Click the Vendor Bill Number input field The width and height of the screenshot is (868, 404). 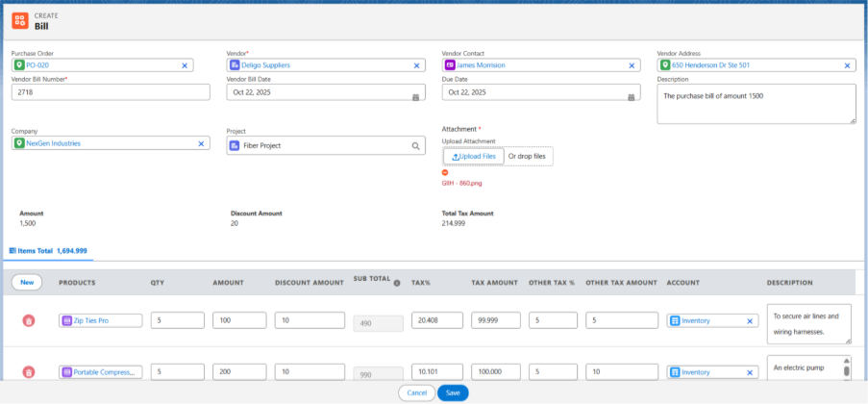click(110, 92)
